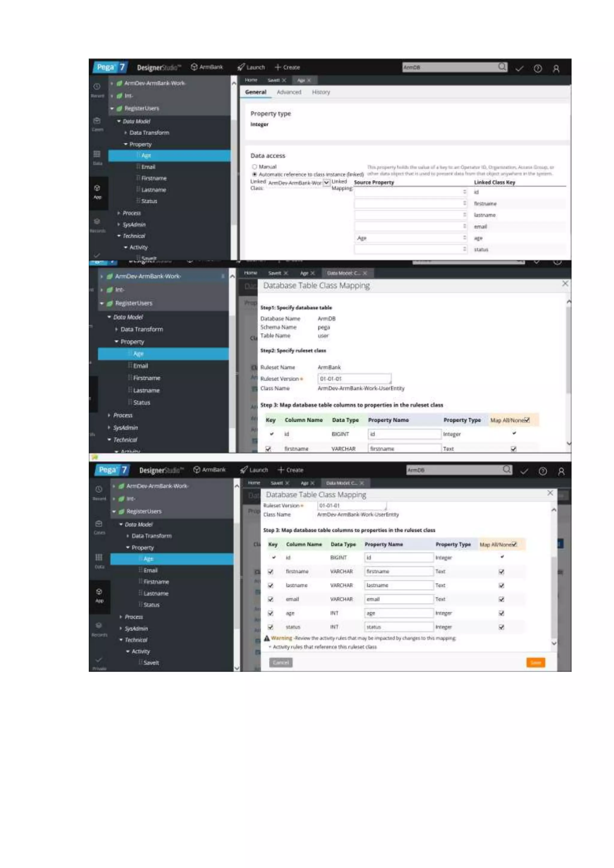Viewport: 614px width, 868px height.
Task: Open the Recent icon in top screenshot sidebar
Action: [x=97, y=87]
